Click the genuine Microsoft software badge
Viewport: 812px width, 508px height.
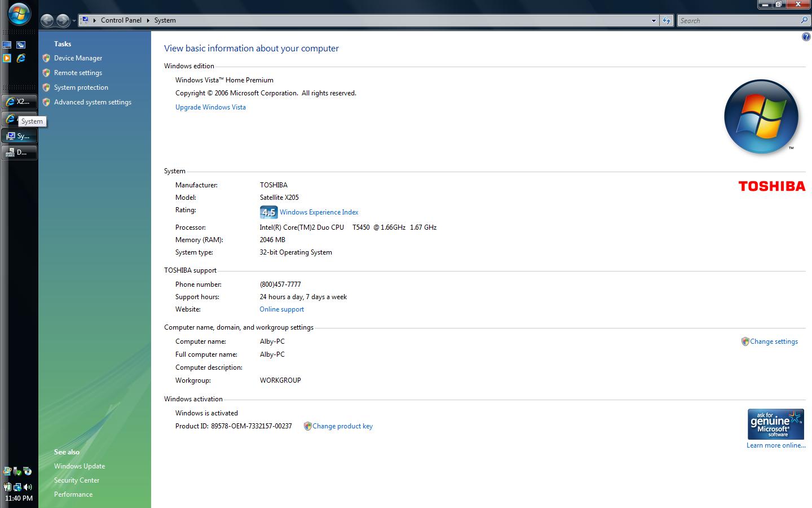click(776, 424)
